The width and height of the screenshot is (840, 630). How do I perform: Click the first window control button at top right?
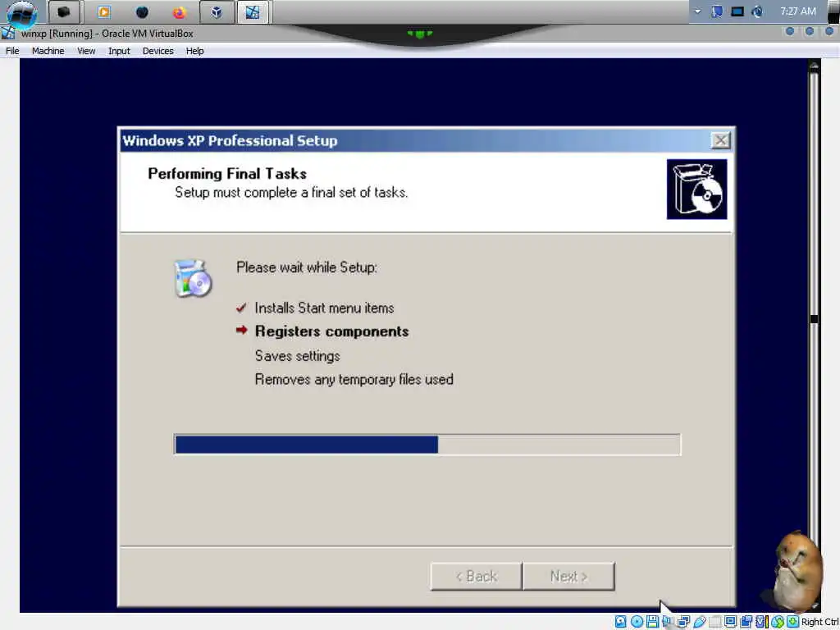click(790, 32)
